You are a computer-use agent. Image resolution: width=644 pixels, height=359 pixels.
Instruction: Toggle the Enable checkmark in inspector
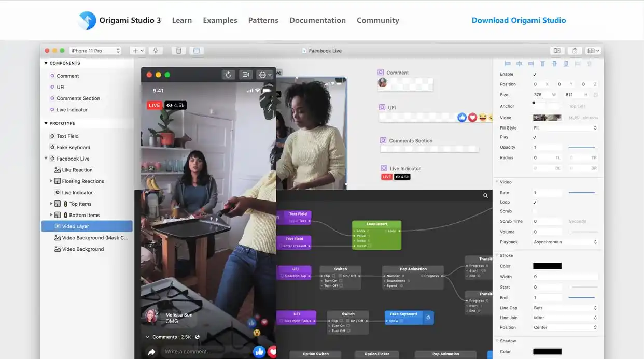click(535, 75)
